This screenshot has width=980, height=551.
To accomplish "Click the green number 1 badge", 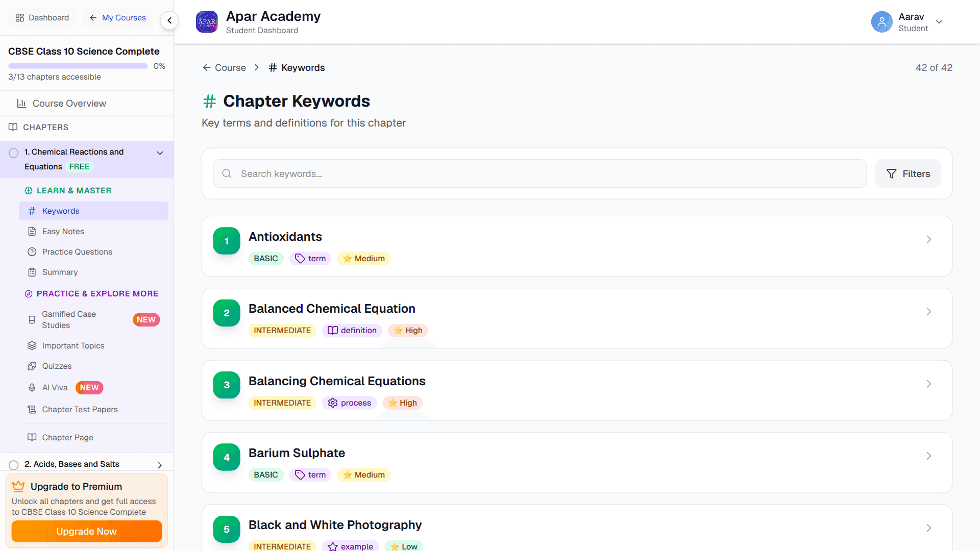I will point(227,241).
